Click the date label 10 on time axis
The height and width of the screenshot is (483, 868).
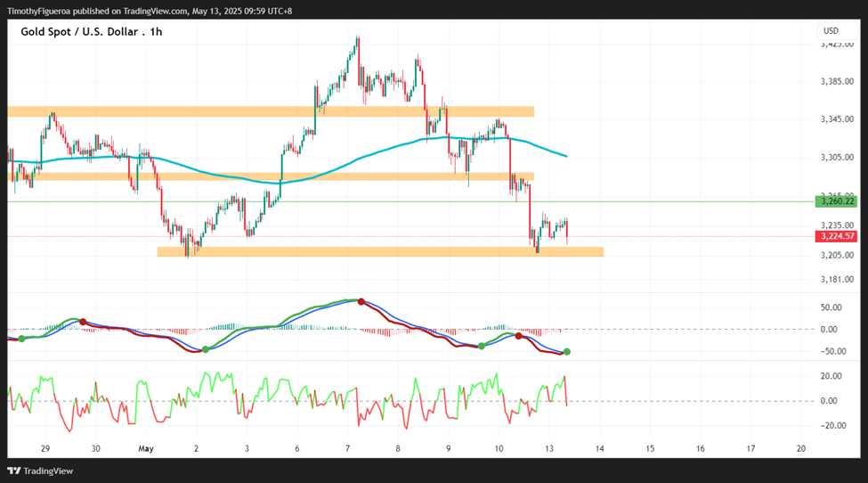coord(499,448)
